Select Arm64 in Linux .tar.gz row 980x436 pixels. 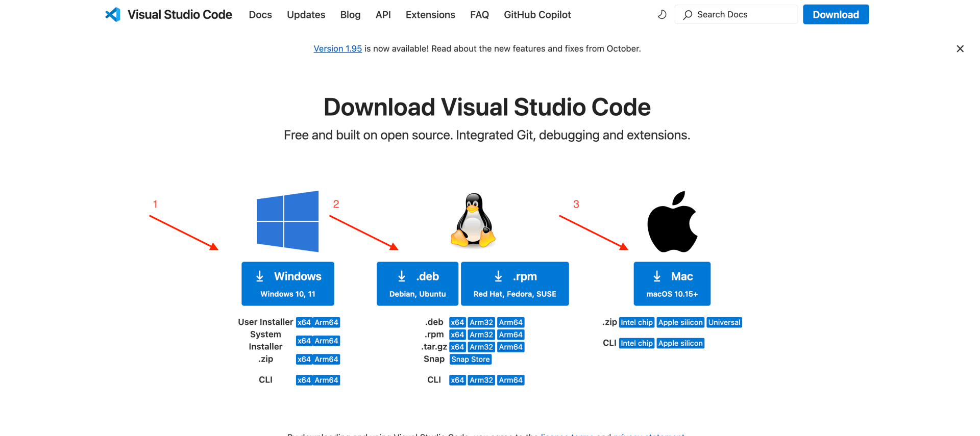click(511, 347)
